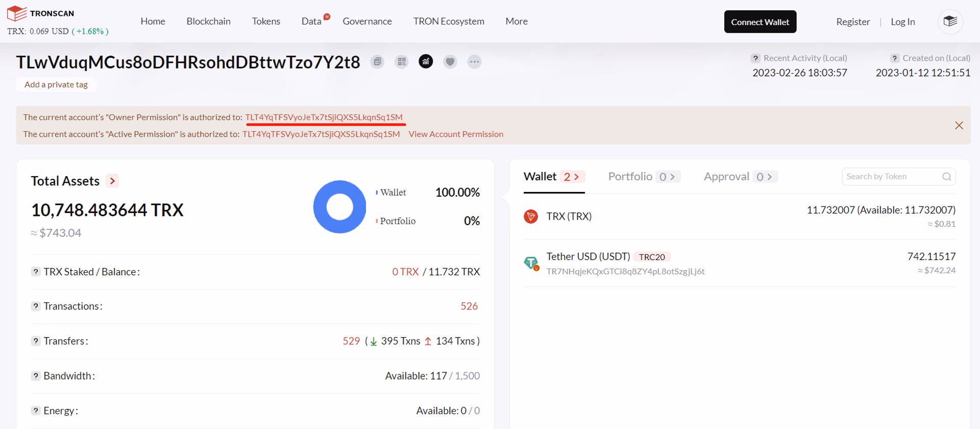Click the stacked-layers icon in the top right
980x429 pixels.
pyautogui.click(x=950, y=21)
